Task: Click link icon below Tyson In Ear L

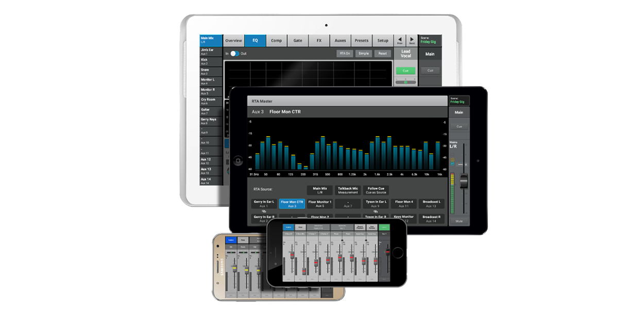Action: pos(376,211)
